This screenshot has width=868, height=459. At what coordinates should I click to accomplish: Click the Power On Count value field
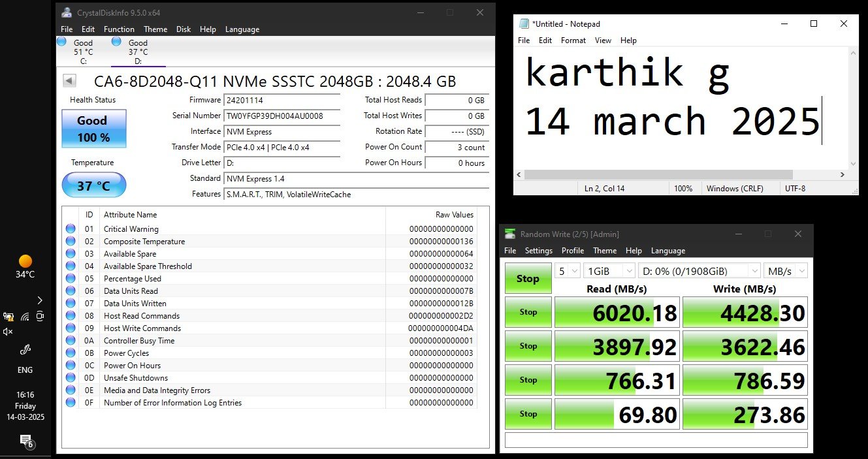(457, 148)
